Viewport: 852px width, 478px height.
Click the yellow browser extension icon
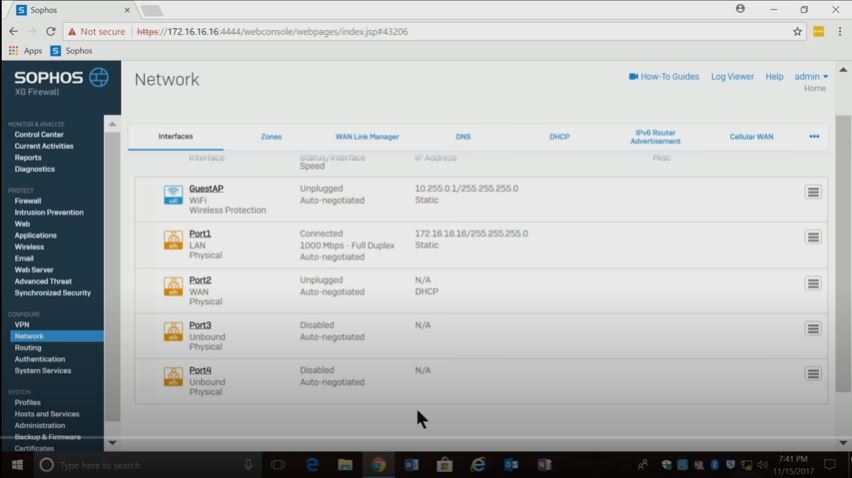[x=818, y=32]
